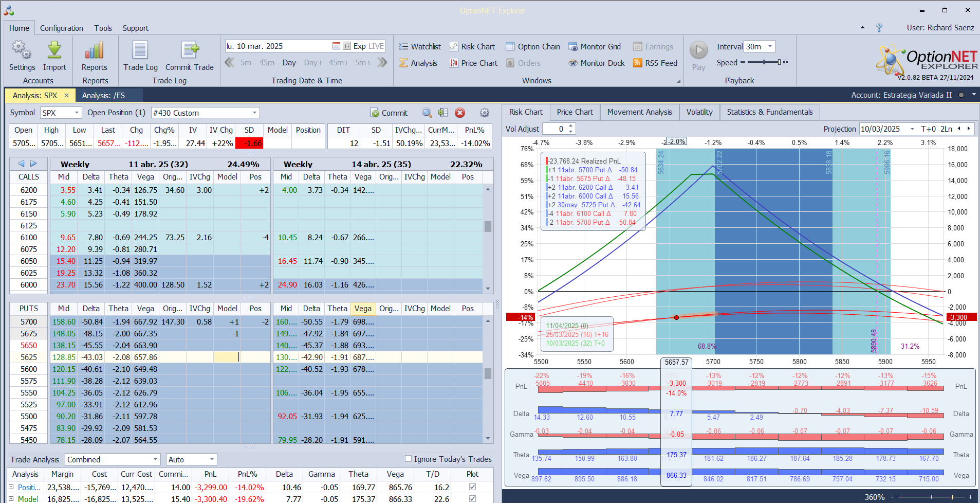
Task: Adjust the chart zoom slider at 360%
Action: (x=931, y=497)
